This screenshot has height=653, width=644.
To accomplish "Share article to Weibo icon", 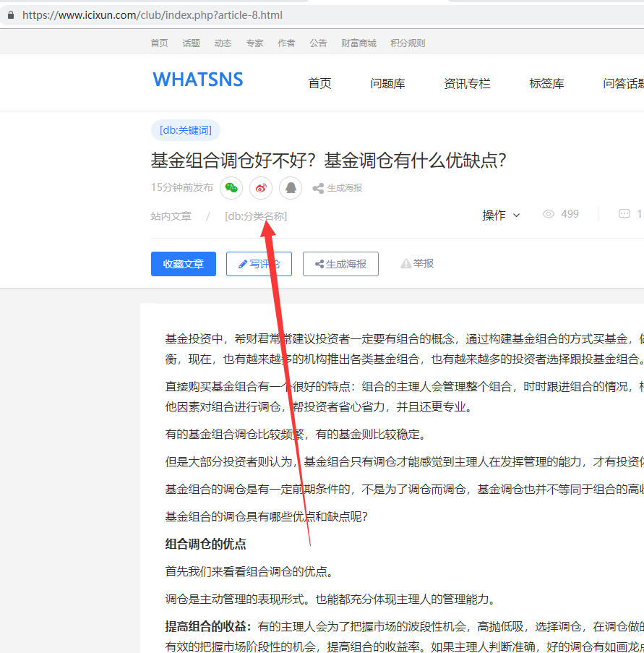I will click(x=261, y=188).
